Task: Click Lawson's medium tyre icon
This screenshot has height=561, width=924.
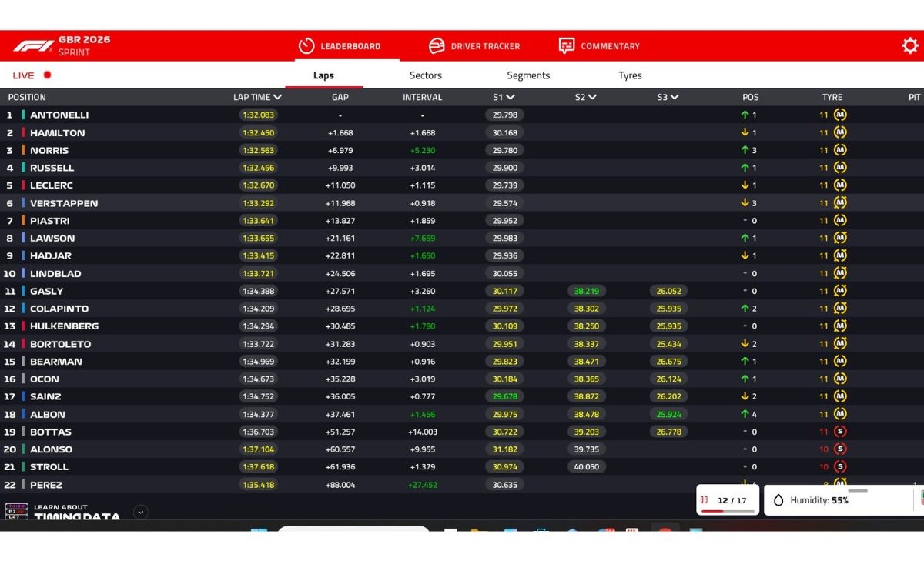Action: point(840,238)
